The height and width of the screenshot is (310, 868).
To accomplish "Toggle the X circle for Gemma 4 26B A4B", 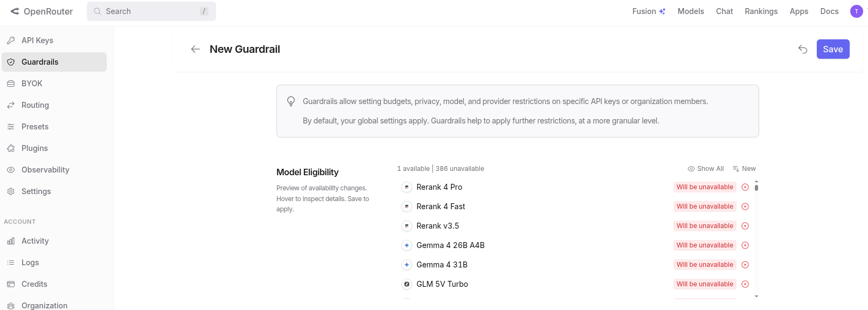I will click(745, 245).
